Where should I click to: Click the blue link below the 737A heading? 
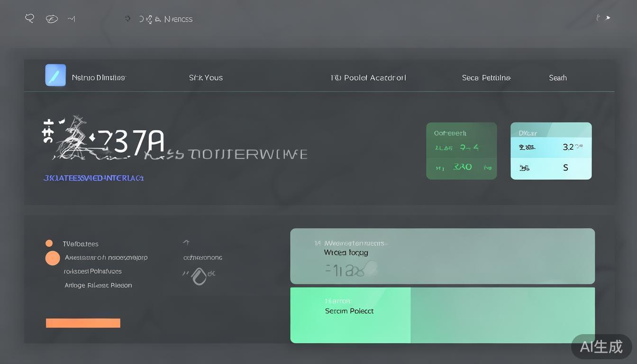coord(93,178)
